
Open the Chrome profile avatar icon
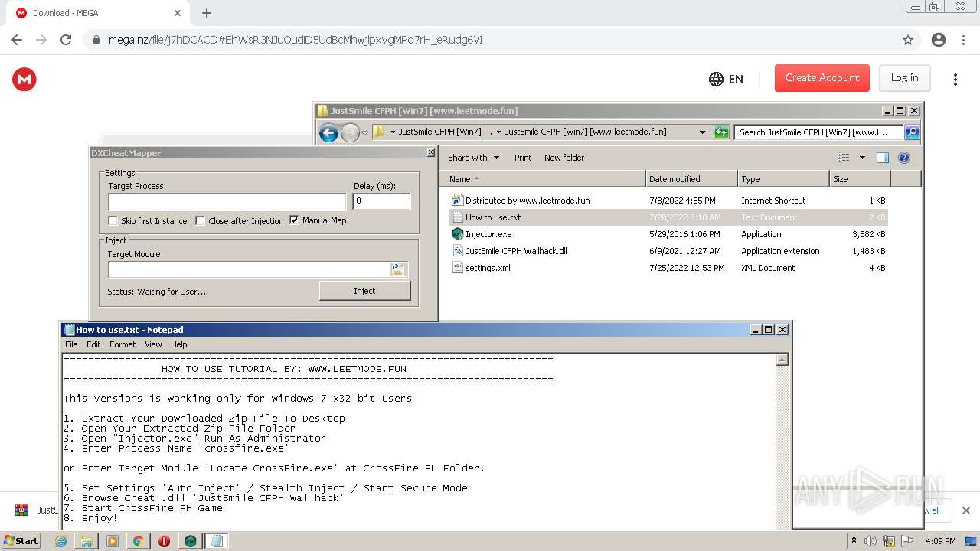tap(938, 40)
